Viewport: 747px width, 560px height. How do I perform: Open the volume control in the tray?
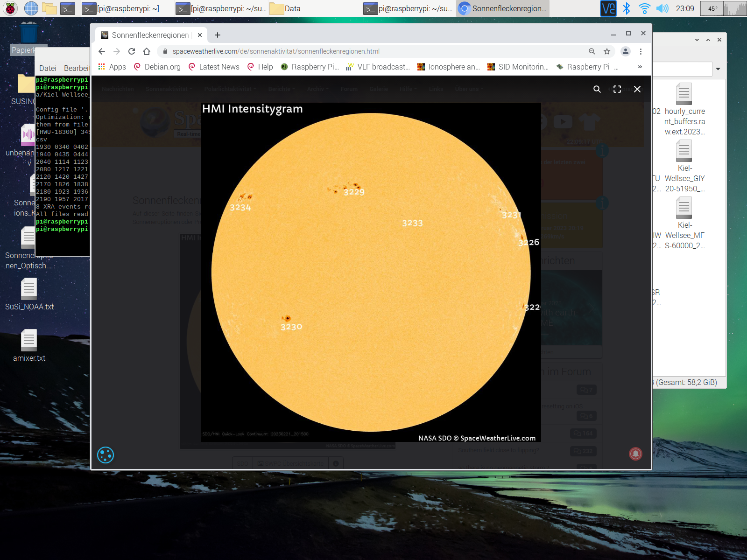(662, 8)
